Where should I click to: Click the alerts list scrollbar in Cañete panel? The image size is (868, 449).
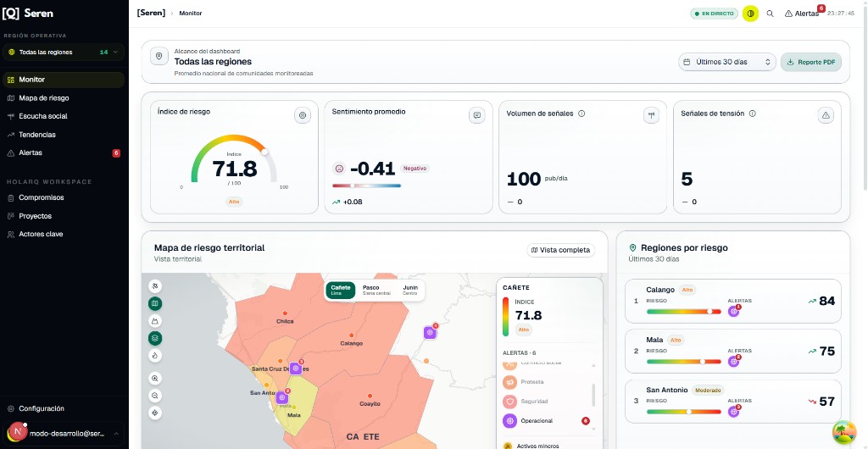tap(594, 396)
